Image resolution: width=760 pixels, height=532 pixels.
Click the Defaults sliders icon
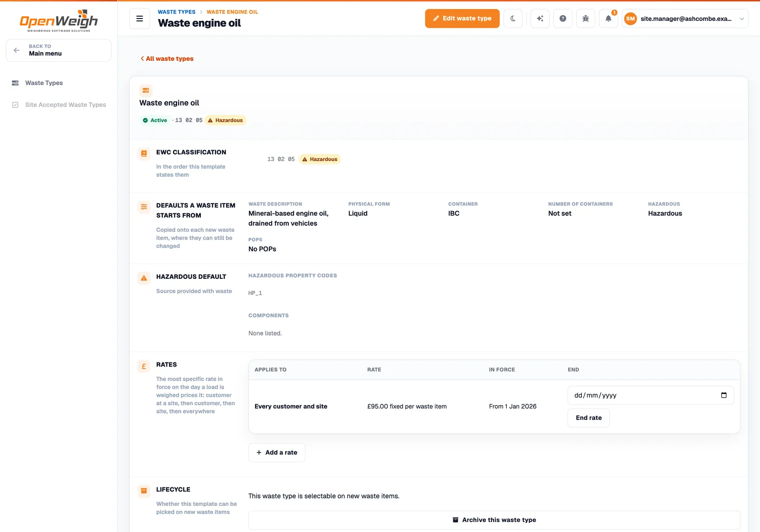click(144, 207)
